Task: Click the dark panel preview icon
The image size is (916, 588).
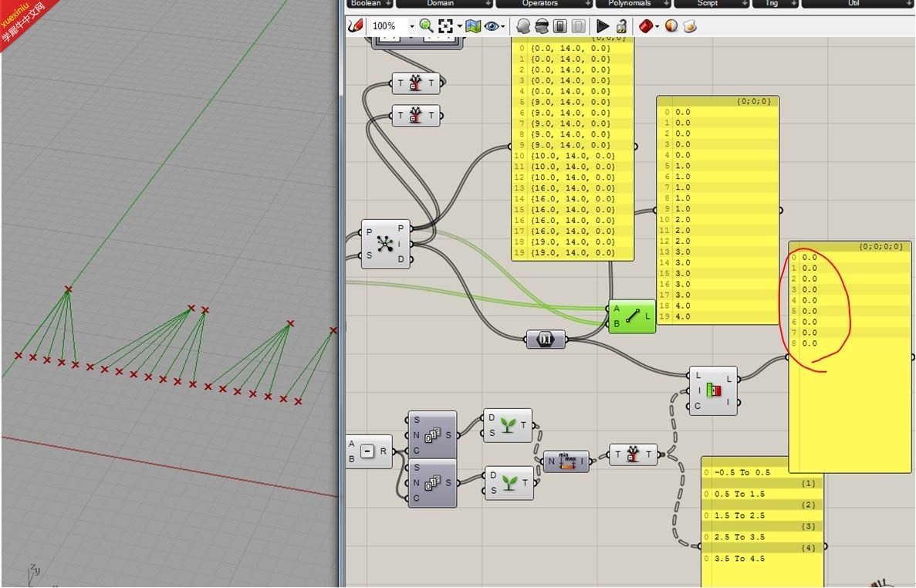Action: tap(559, 26)
